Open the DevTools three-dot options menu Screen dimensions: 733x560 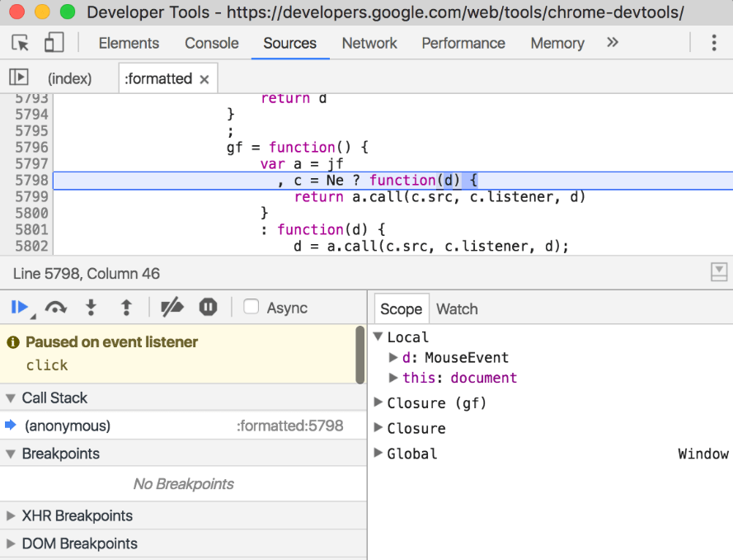pyautogui.click(x=713, y=43)
